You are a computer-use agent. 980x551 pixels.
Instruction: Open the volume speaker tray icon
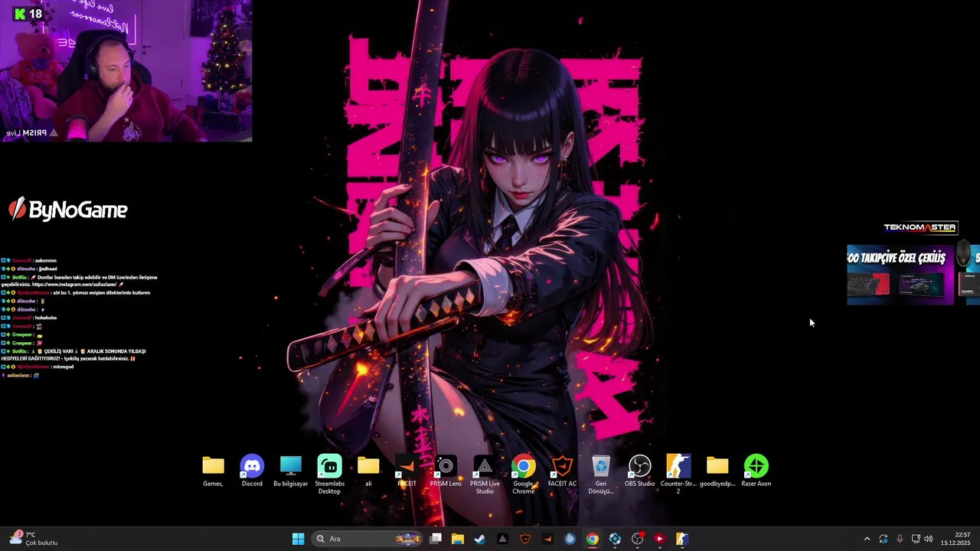pos(929,539)
